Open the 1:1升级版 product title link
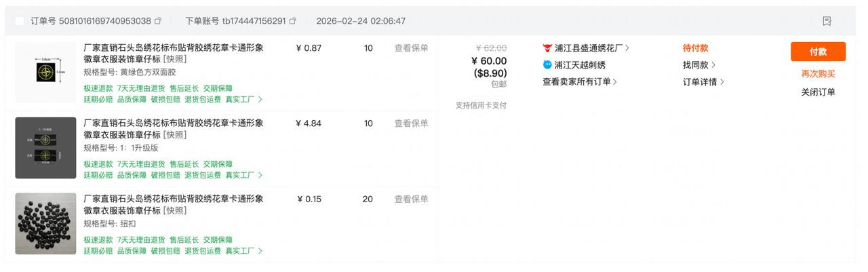The height and width of the screenshot is (272, 868). (x=173, y=129)
